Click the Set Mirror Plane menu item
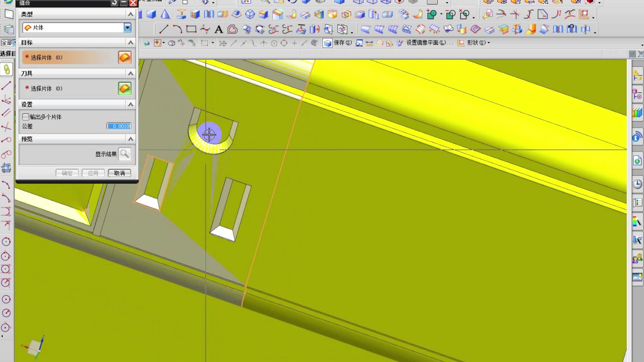 [x=429, y=43]
